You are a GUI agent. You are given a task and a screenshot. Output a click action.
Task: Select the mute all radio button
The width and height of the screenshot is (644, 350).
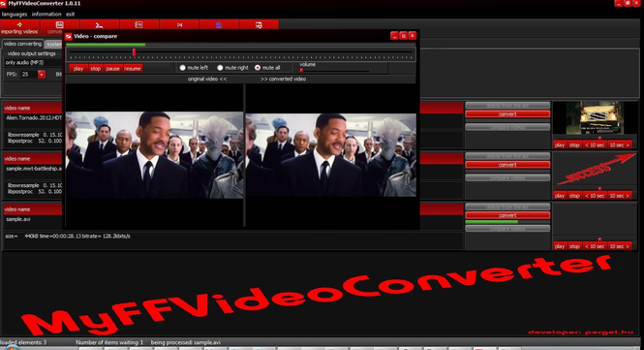click(258, 68)
